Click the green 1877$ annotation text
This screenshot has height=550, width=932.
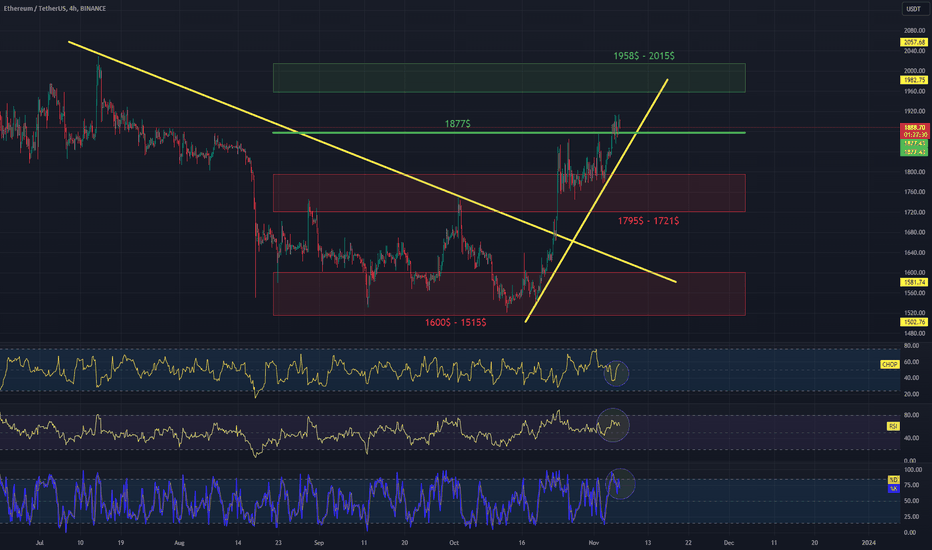(x=458, y=124)
